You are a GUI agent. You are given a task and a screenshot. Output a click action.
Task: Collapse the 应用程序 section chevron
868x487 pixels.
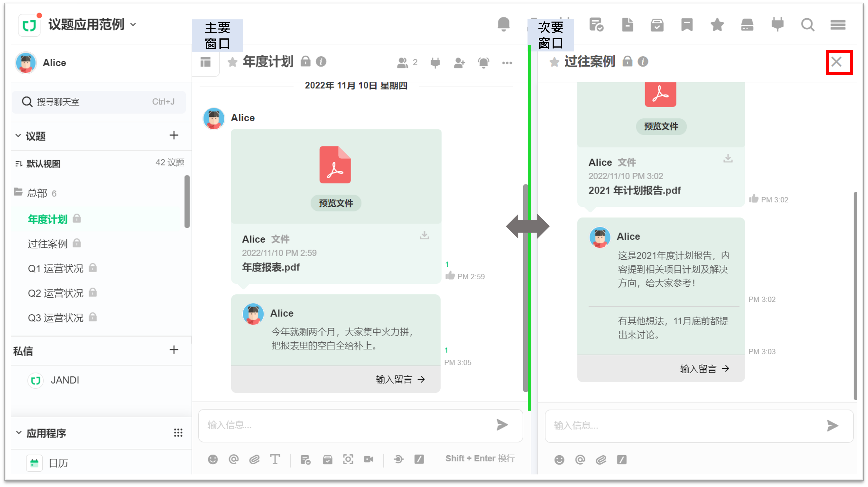(x=19, y=432)
